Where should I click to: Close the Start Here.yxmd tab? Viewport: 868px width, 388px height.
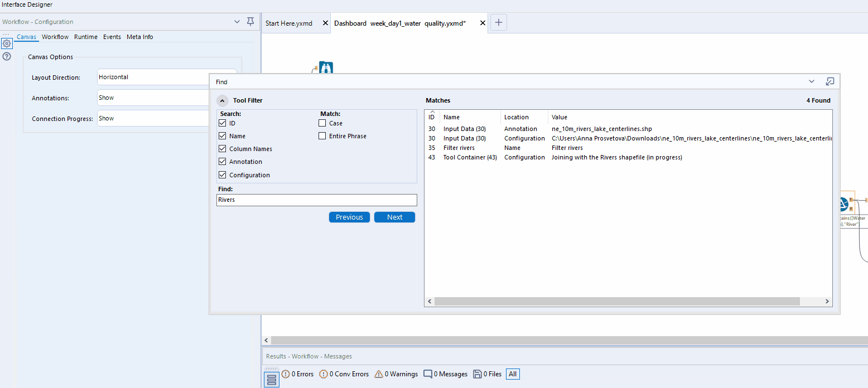point(325,23)
